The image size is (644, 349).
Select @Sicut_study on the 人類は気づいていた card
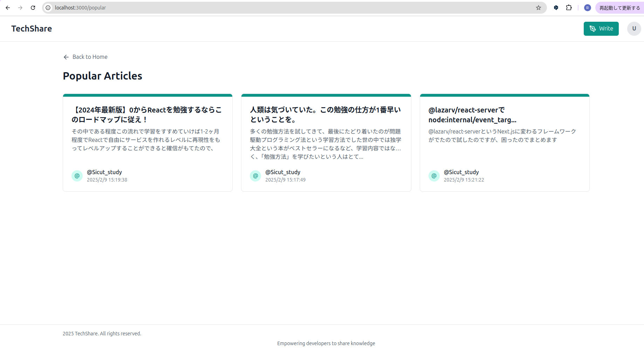[x=283, y=172]
